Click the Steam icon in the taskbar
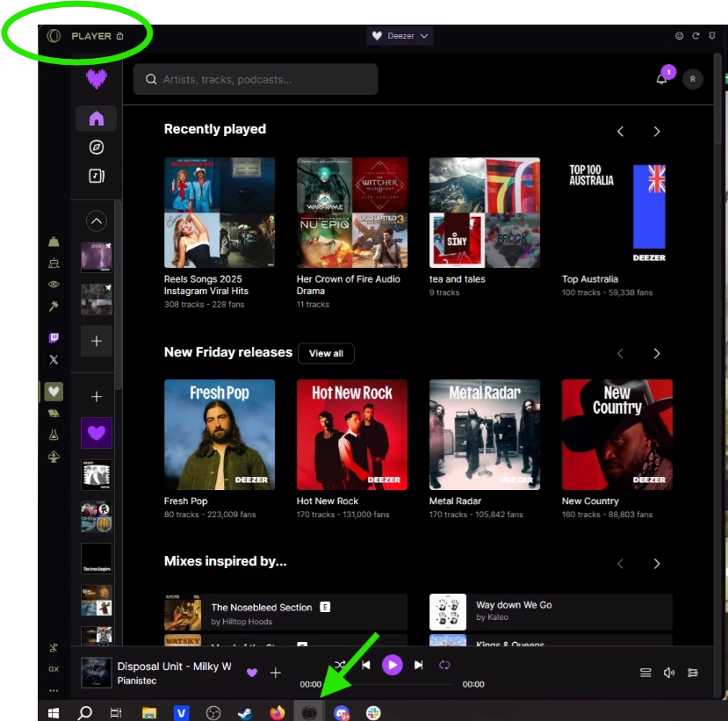The width and height of the screenshot is (728, 721). pos(246,713)
